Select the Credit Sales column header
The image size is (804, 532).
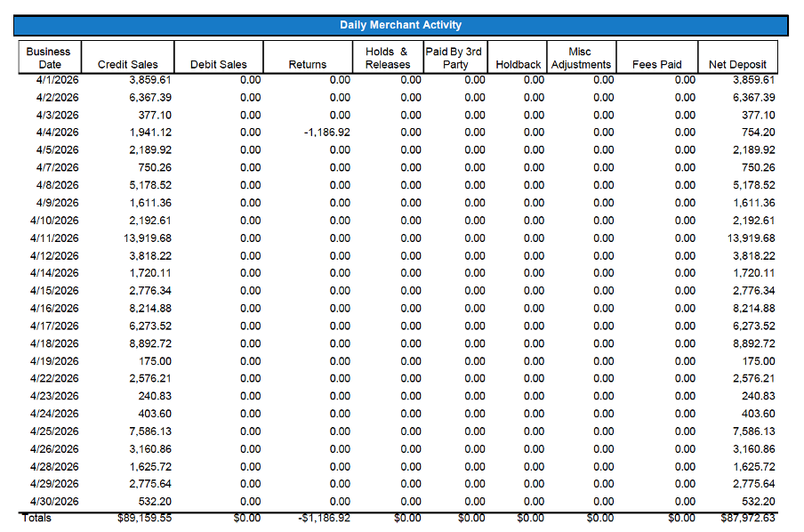(x=128, y=58)
